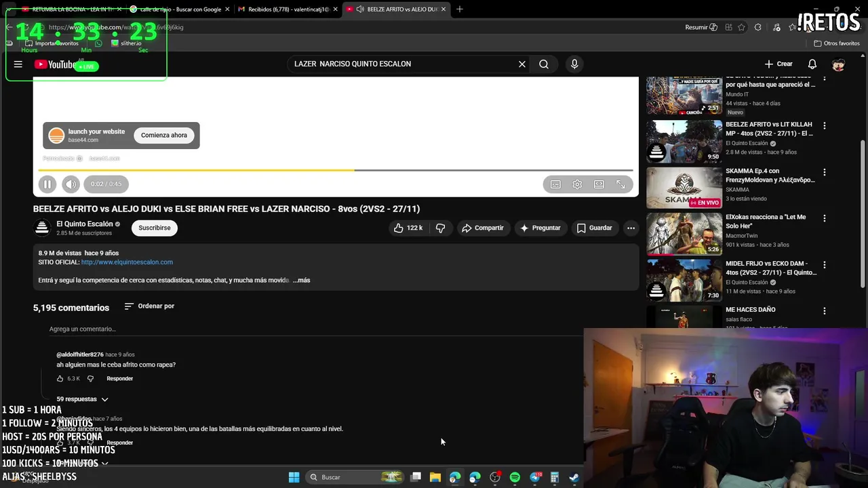The height and width of the screenshot is (488, 868).
Task: Clear the YouTube search query
Action: click(x=522, y=64)
